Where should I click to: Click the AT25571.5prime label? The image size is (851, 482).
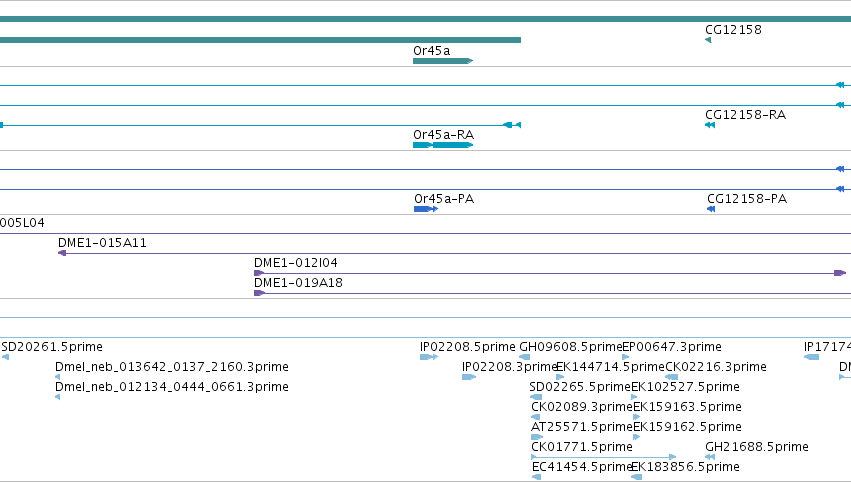(x=582, y=427)
